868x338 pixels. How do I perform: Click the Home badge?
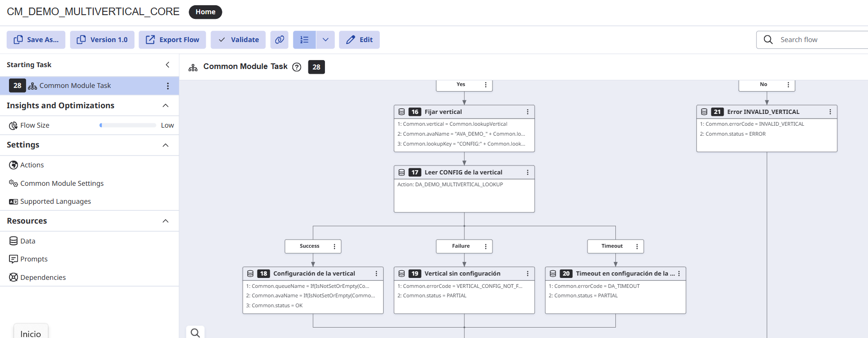click(x=205, y=12)
